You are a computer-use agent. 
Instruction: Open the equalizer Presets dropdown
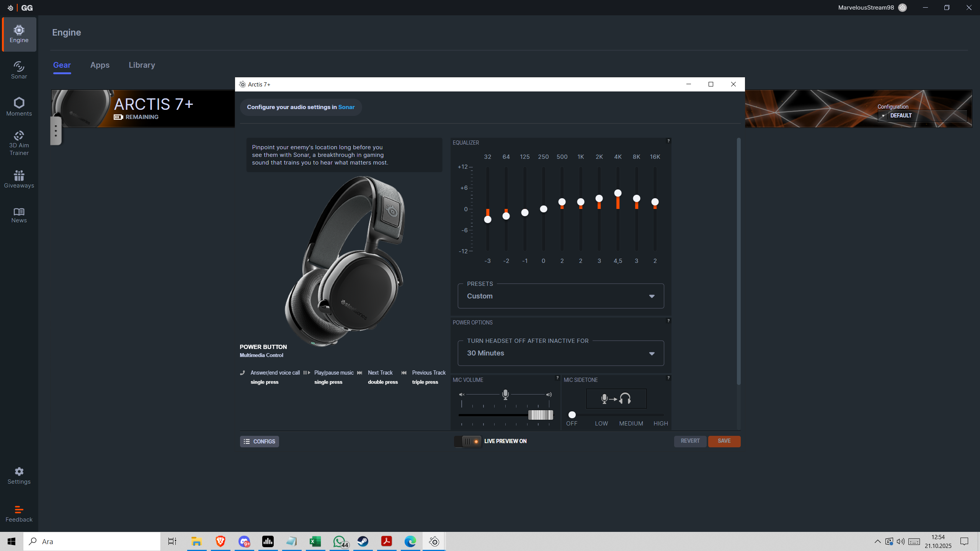561,296
